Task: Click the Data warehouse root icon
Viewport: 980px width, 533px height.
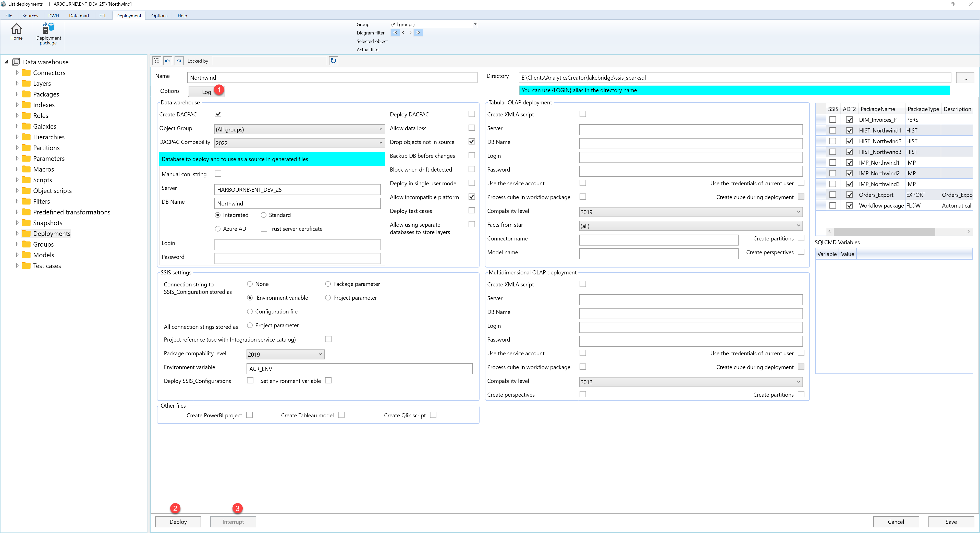Action: coord(16,62)
